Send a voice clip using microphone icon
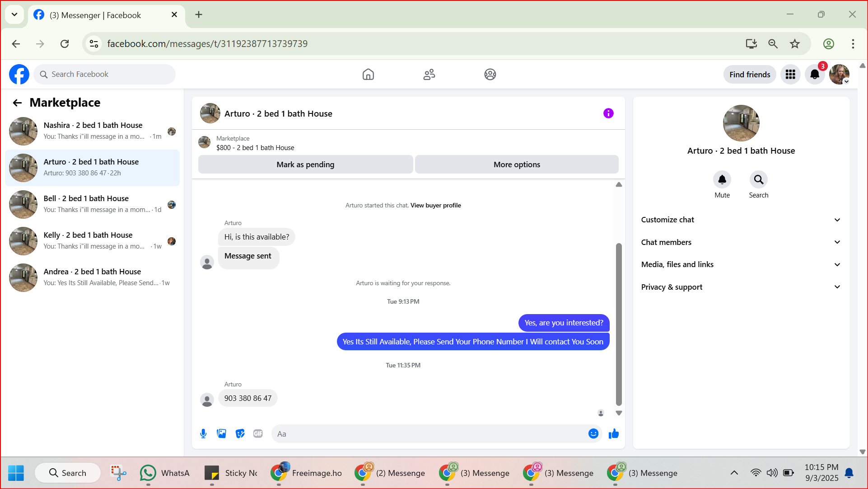868x489 pixels. tap(203, 434)
